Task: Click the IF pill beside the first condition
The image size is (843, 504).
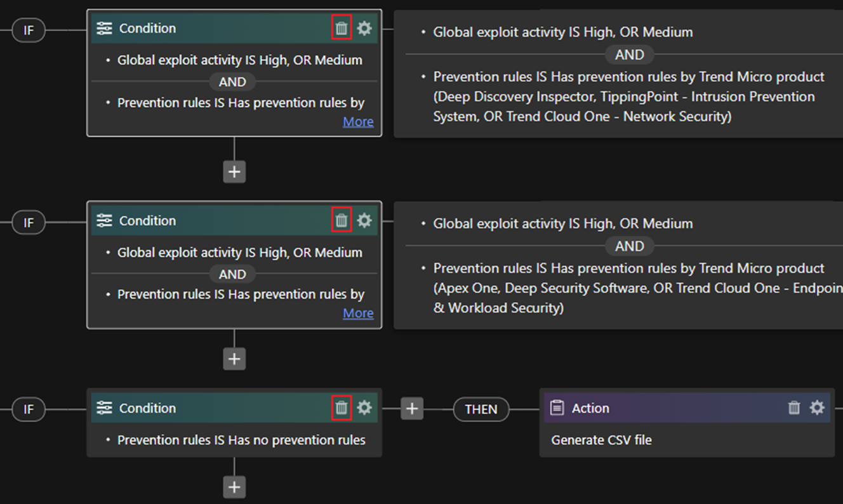Action: pos(29,30)
